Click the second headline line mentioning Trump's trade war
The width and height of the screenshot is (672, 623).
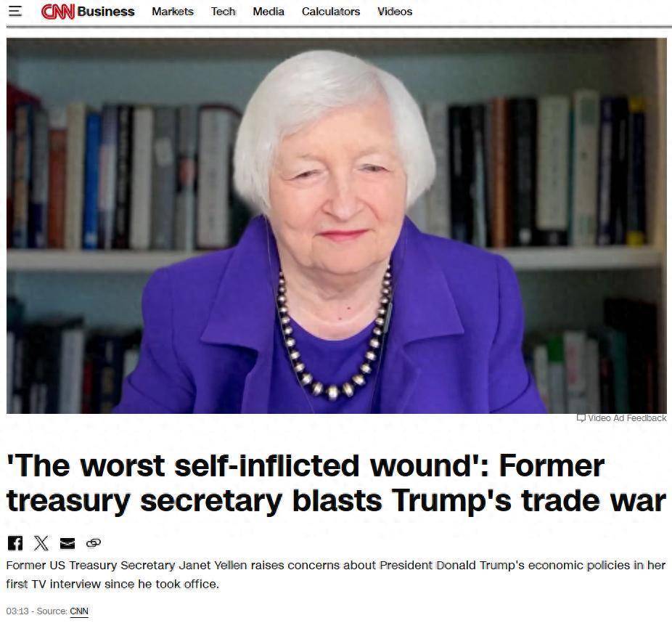[337, 501]
